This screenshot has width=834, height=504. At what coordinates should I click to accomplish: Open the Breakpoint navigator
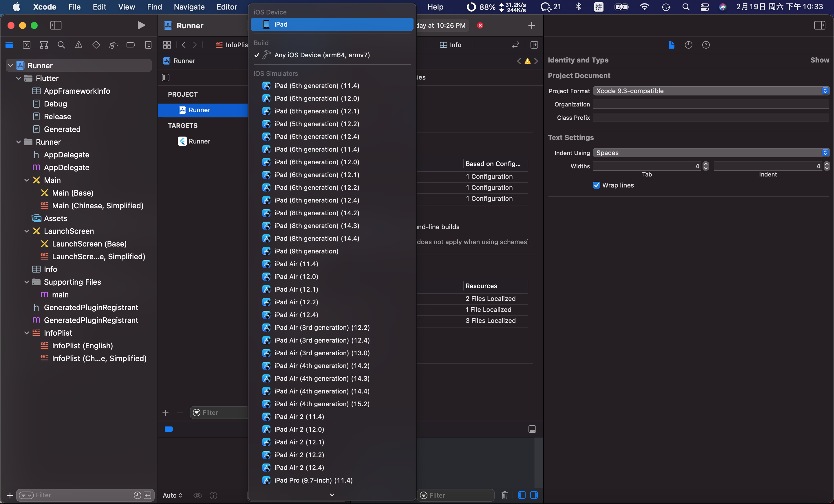[131, 45]
